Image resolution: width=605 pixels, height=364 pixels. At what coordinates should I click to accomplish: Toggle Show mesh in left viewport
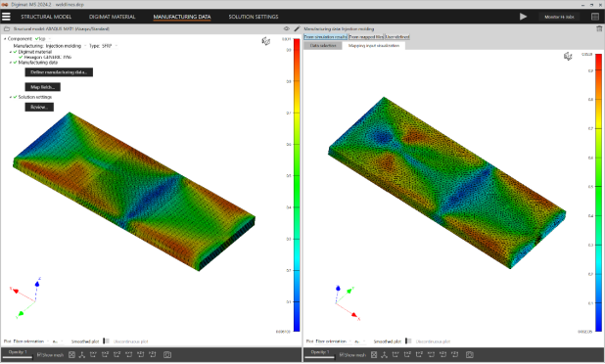pyautogui.click(x=50, y=355)
